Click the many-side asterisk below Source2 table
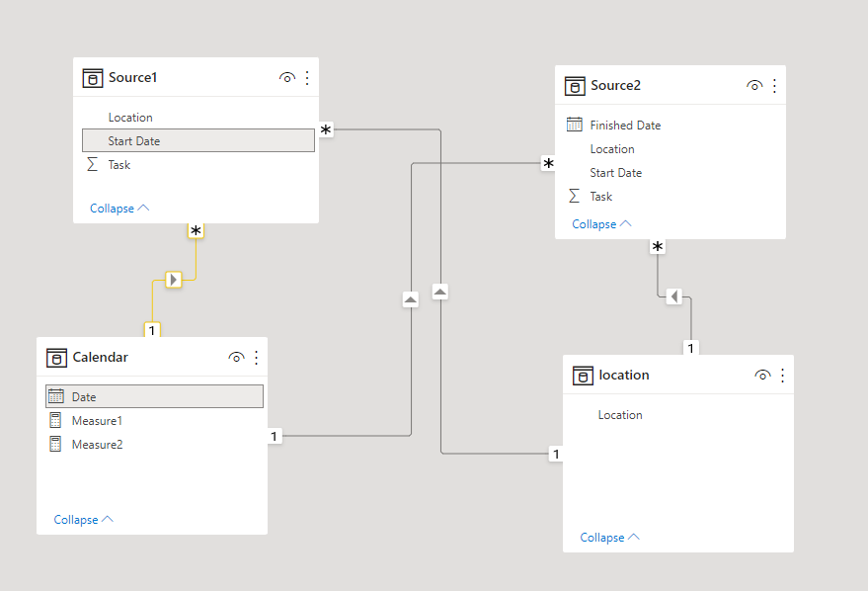 click(x=657, y=246)
